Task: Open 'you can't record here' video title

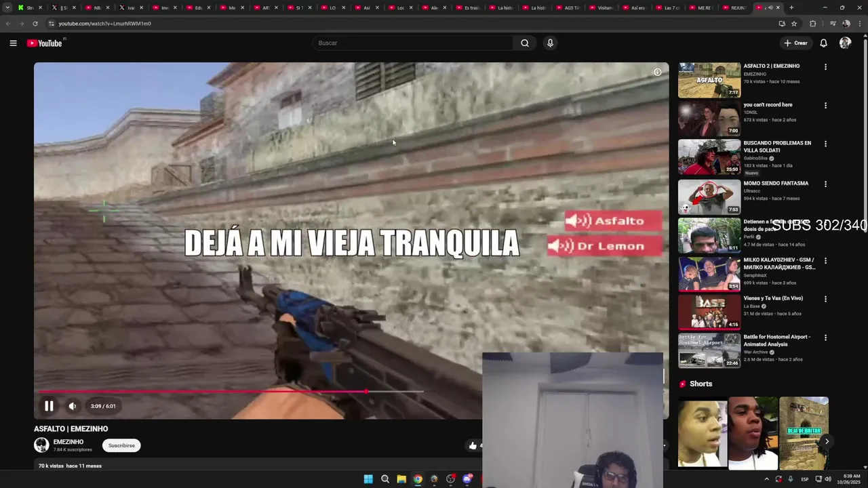Action: 768,105
